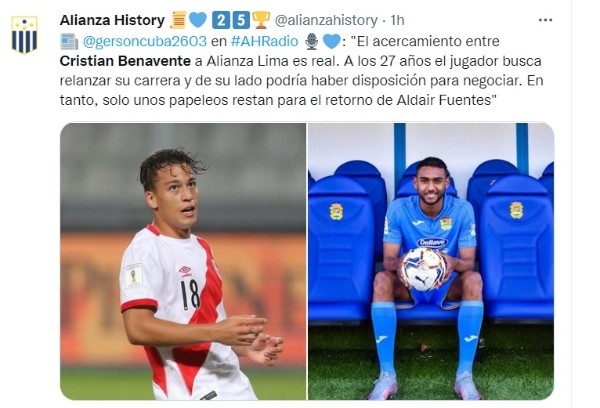Image resolution: width=600 pixels, height=408 pixels.
Task: Open Cristian Benavente photo in Peru jersey
Action: (x=183, y=261)
